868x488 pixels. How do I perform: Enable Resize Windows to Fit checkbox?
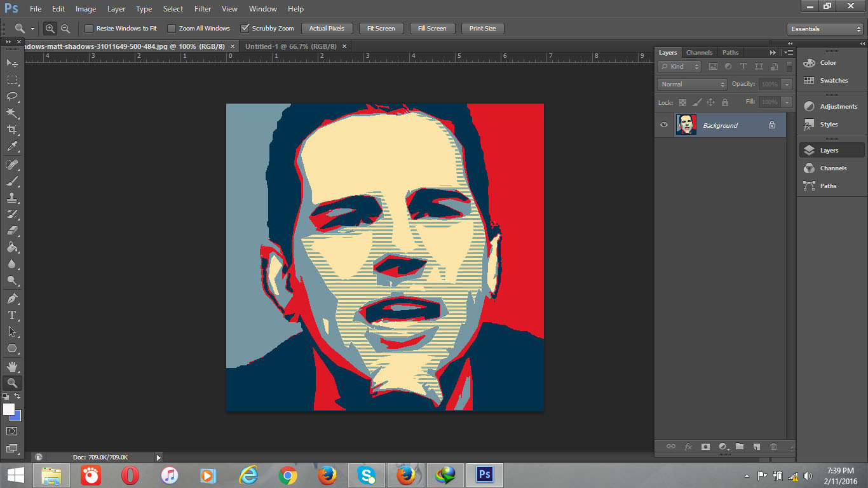pyautogui.click(x=89, y=29)
